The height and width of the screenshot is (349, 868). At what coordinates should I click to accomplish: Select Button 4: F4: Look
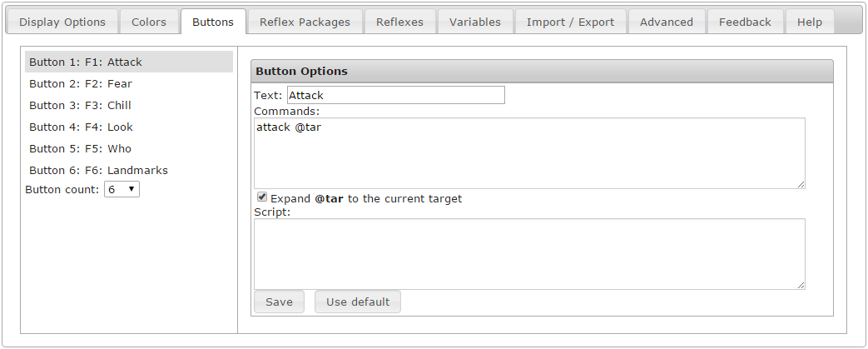pos(81,127)
